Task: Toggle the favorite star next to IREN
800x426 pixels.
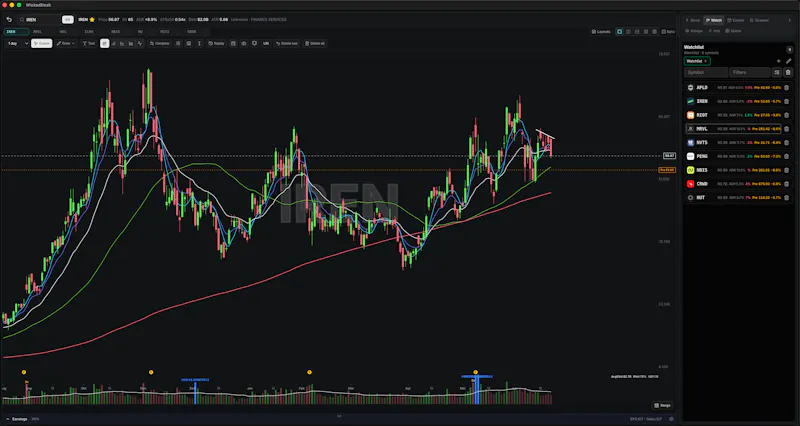Action: [92, 19]
